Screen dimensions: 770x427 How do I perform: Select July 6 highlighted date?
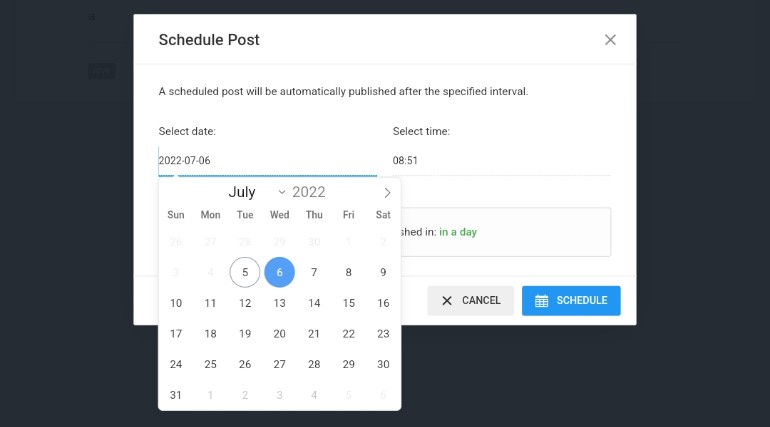pos(279,272)
